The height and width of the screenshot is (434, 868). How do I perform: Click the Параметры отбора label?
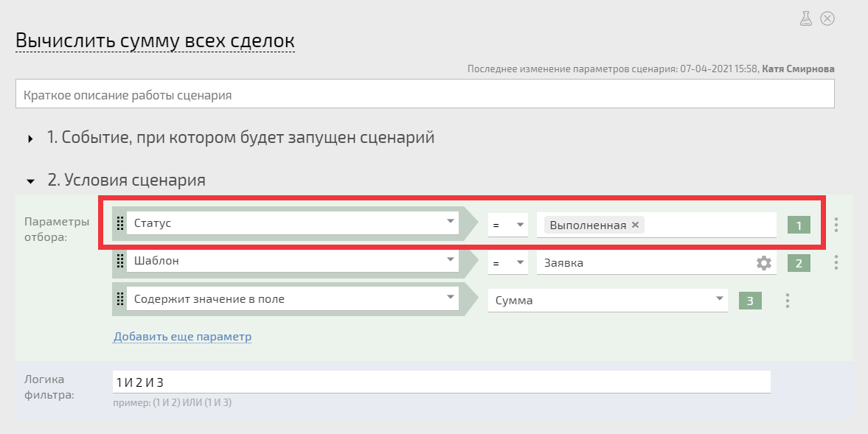57,229
